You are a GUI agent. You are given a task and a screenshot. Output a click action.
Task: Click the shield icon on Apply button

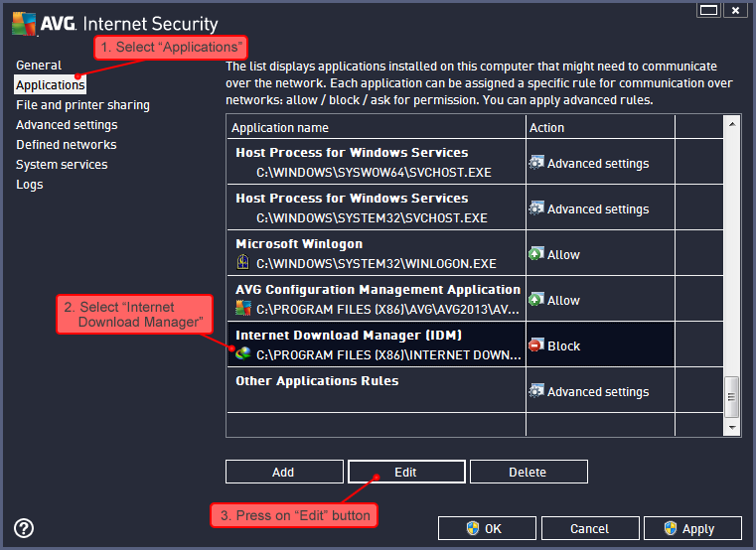[671, 528]
